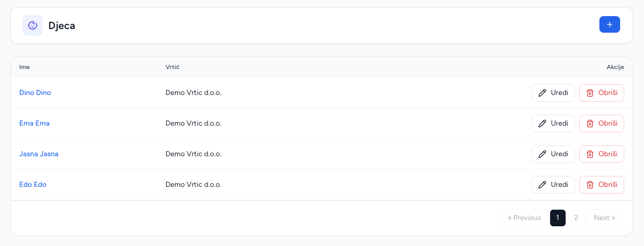Delete Edo Edo using Obriši
The image size is (644, 246).
tap(601, 185)
